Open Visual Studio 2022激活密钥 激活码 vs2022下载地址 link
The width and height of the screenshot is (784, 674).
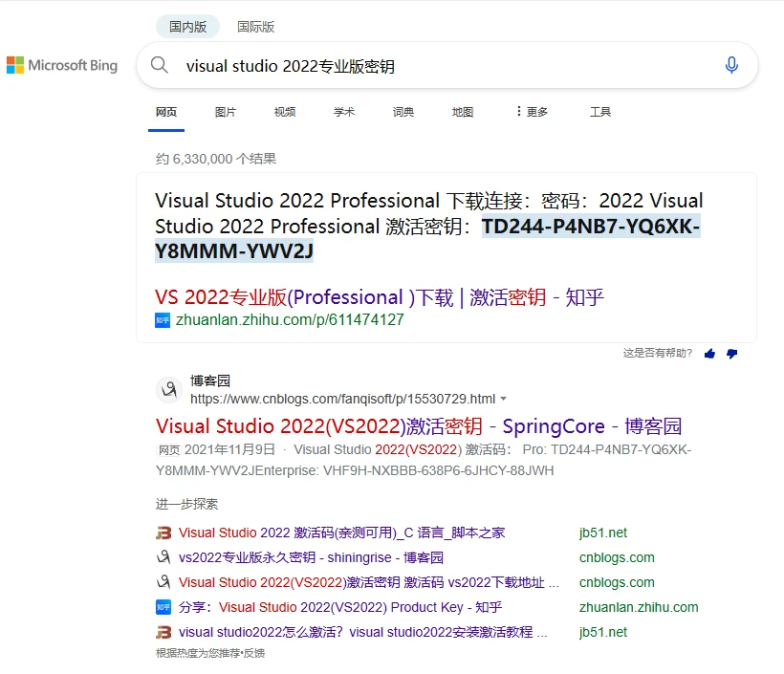[x=369, y=582]
